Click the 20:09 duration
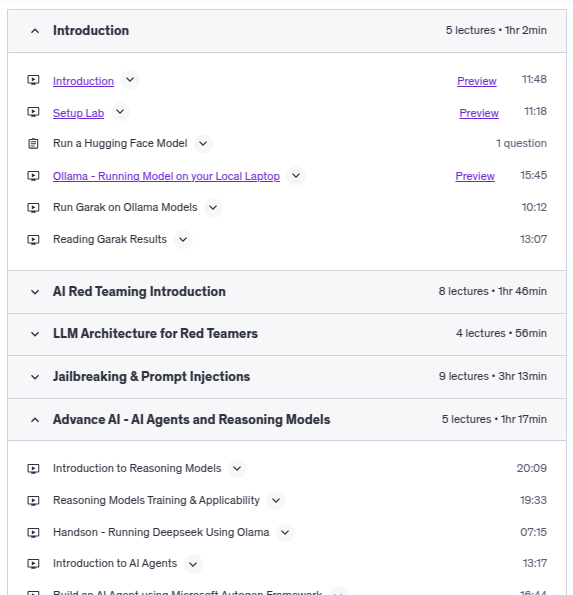Screen dimensions: 573x595 pyautogui.click(x=532, y=468)
